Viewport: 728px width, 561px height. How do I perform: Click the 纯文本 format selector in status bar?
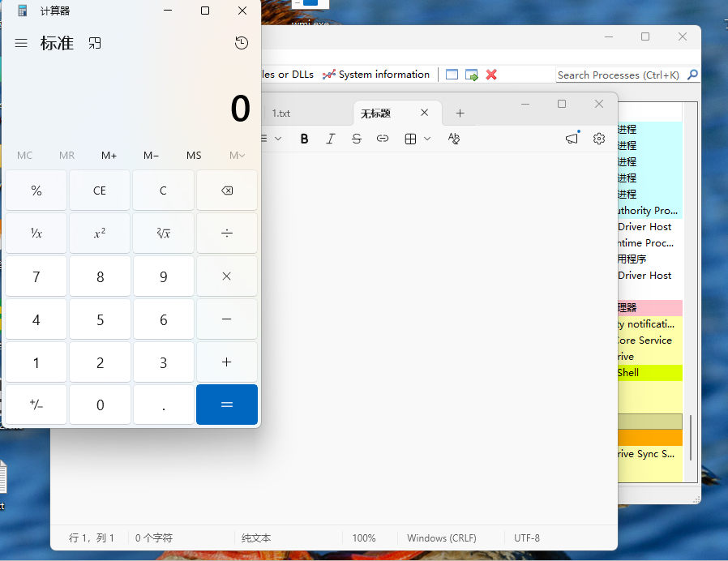(256, 537)
